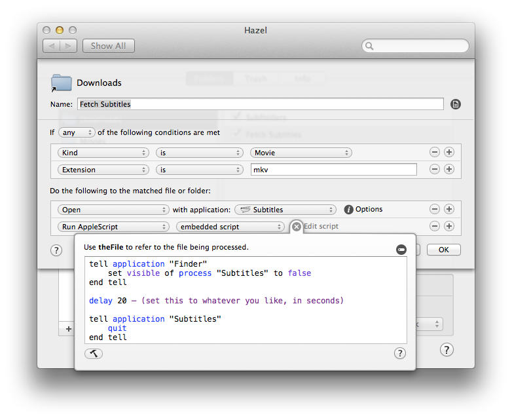
Task: Click the notes icon beside the Name field
Action: pos(456,104)
